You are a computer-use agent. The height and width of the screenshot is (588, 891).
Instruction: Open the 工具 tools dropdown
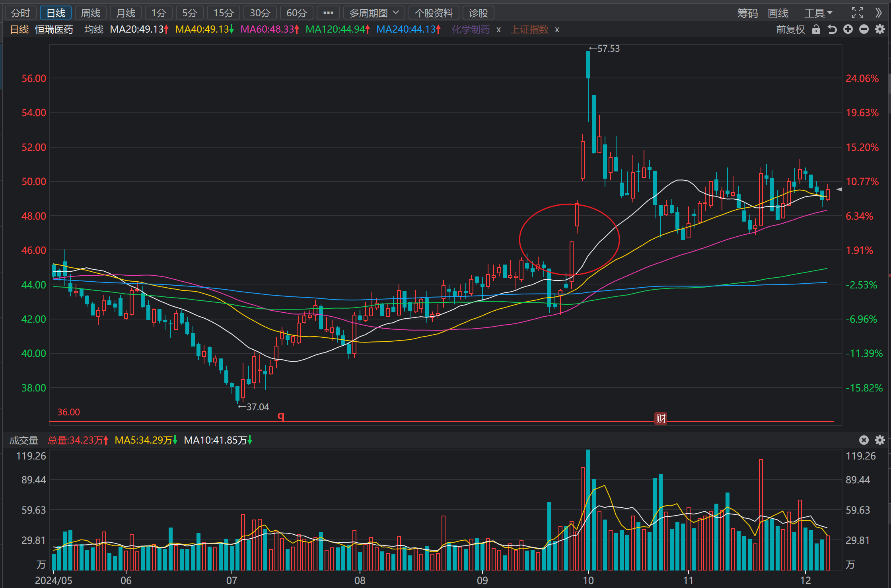(x=818, y=13)
